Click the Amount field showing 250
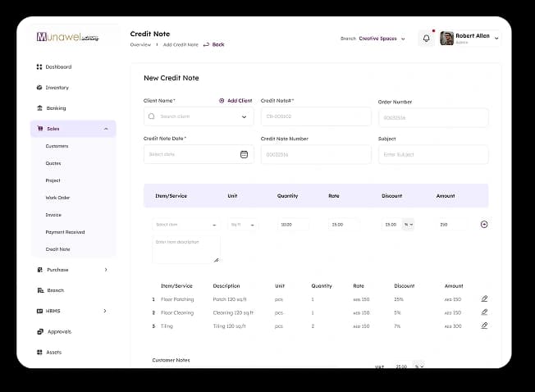The width and height of the screenshot is (535, 392). (452, 225)
